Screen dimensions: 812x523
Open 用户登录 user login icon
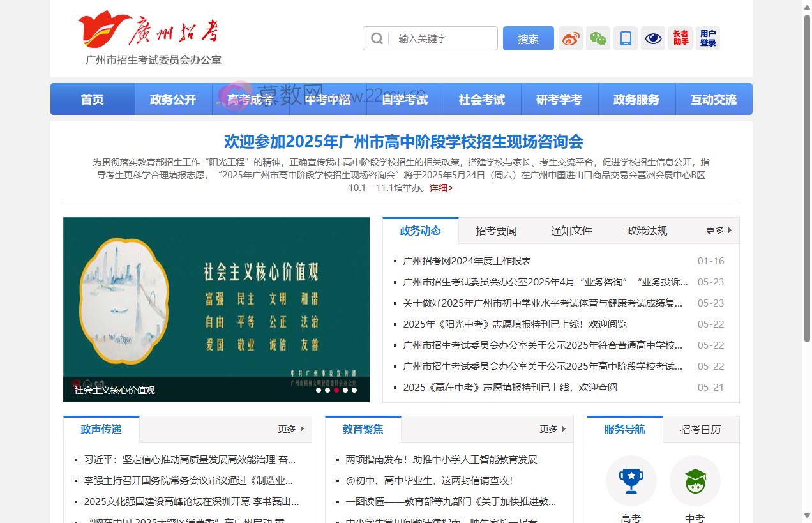pos(708,38)
